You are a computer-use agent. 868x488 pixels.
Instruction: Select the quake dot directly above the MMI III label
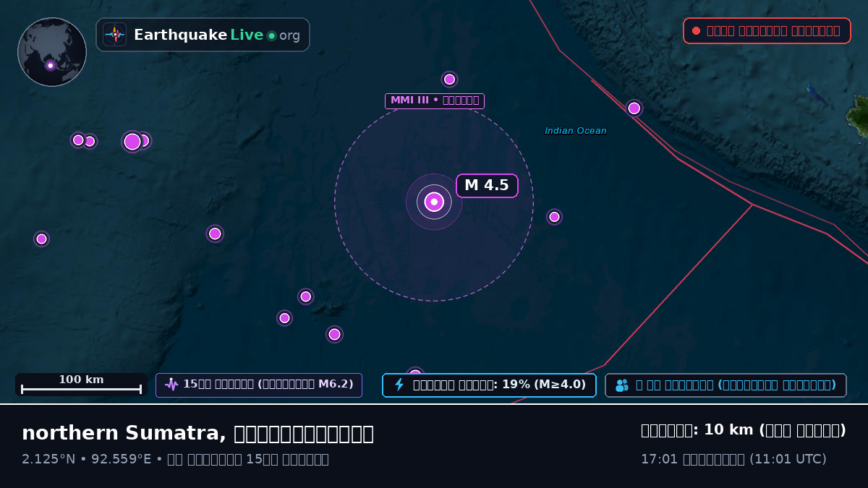[x=449, y=80]
